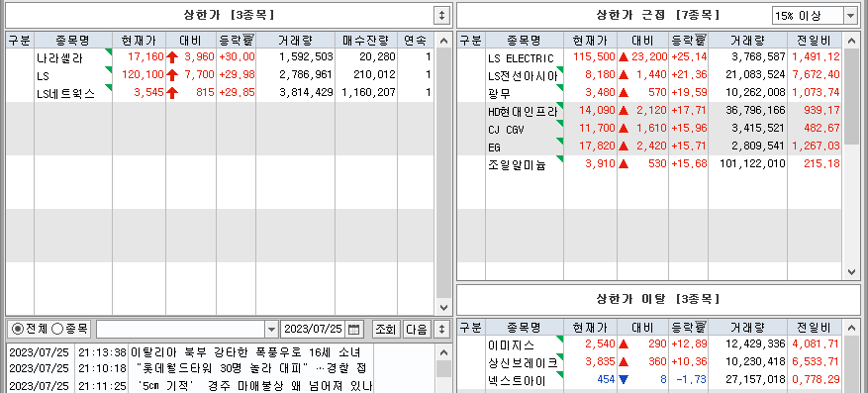Click the green corner marker on 나라셀라 row
Viewport: 868px width, 393px height.
(x=109, y=52)
